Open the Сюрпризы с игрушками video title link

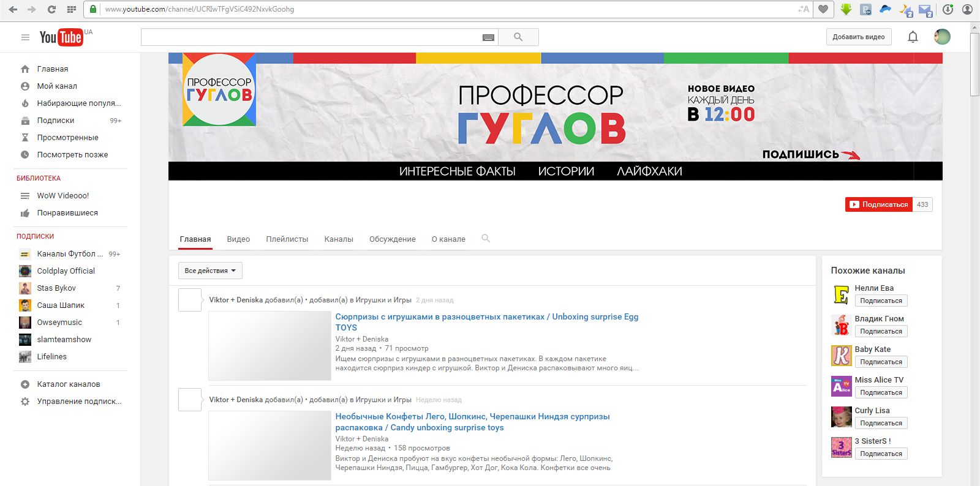pos(487,322)
